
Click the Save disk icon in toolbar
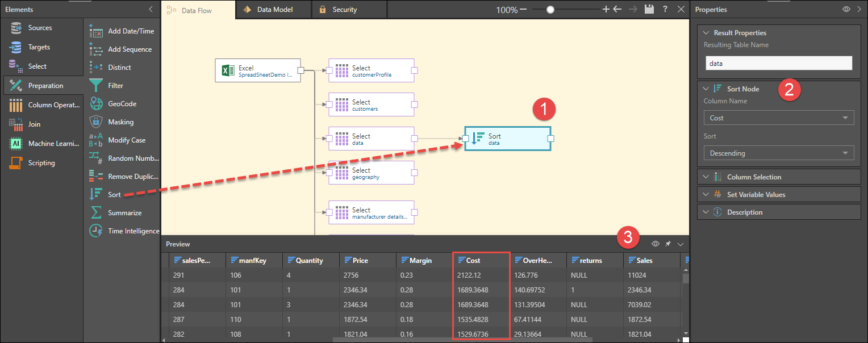[649, 10]
